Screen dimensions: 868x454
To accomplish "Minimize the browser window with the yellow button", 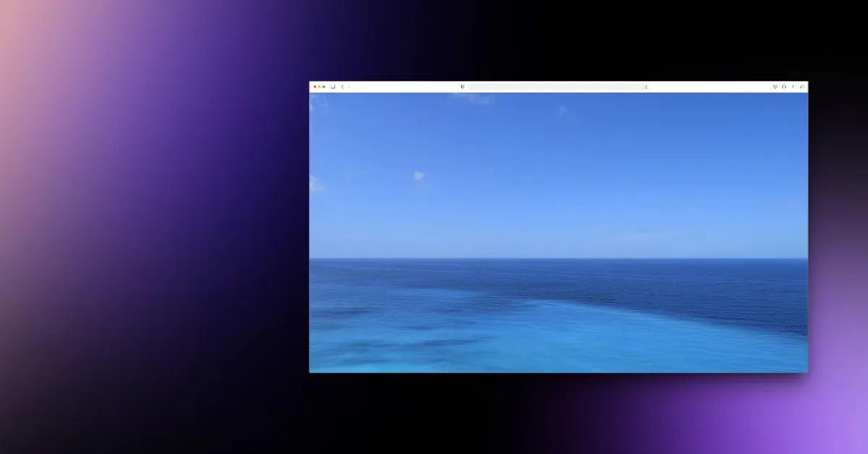I will point(319,87).
